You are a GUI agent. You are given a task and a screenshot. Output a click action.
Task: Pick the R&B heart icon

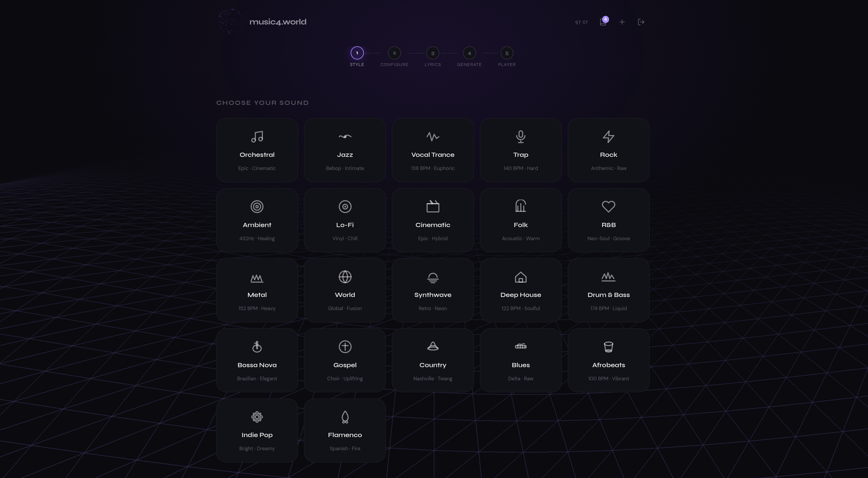(608, 207)
